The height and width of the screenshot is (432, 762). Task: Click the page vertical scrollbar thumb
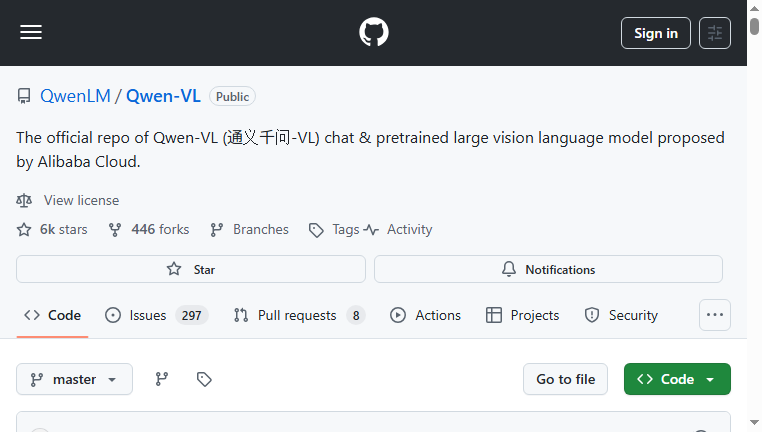pyautogui.click(x=754, y=26)
